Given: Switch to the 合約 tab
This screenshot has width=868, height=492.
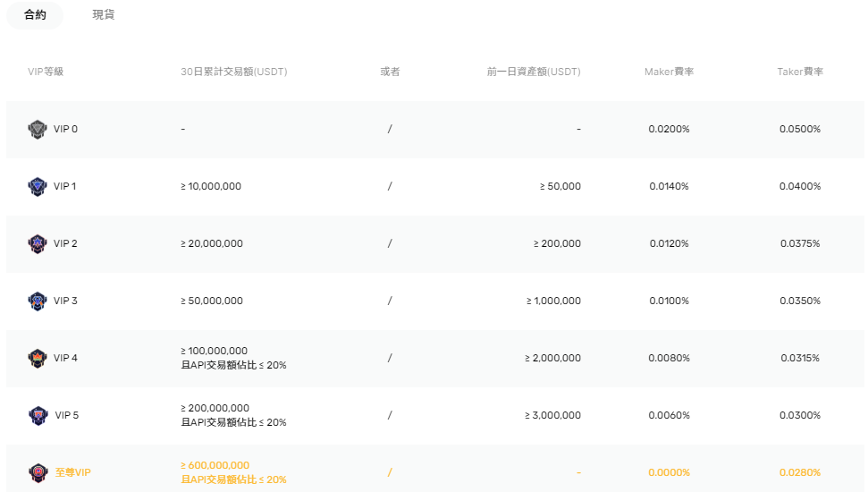Looking at the screenshot, I should coord(35,15).
